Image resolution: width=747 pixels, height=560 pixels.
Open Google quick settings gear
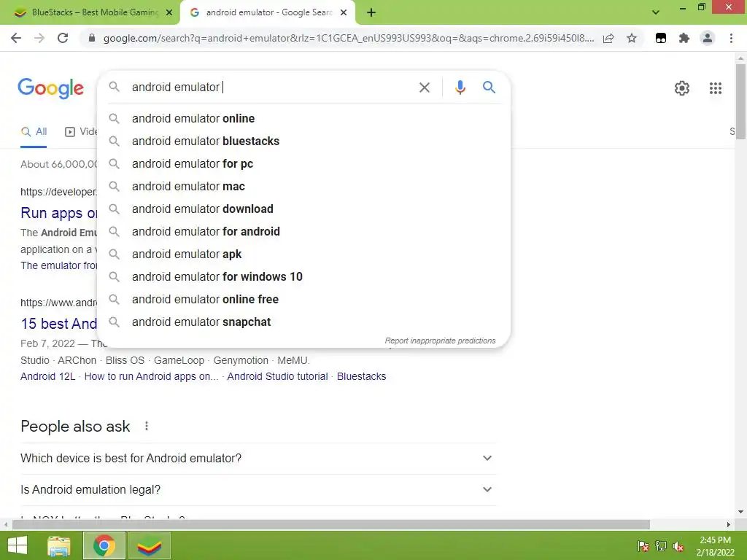[682, 88]
